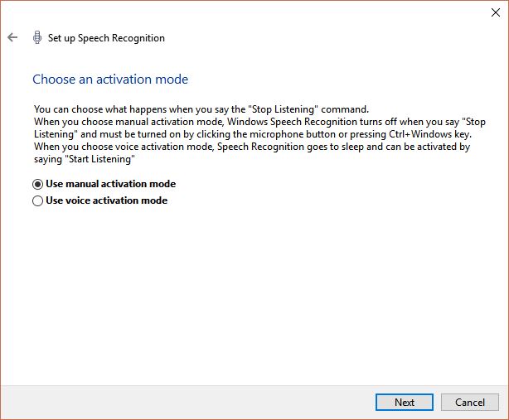Click the Next button

(x=405, y=402)
